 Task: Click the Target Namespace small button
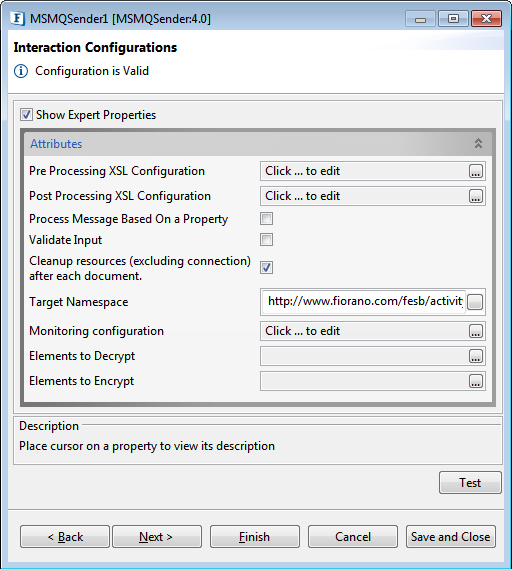(x=475, y=302)
